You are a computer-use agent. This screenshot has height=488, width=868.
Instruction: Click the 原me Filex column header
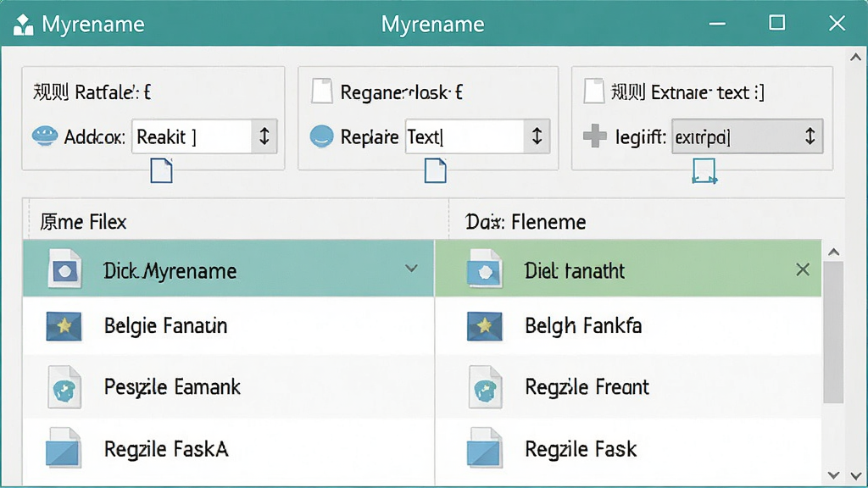tap(83, 222)
